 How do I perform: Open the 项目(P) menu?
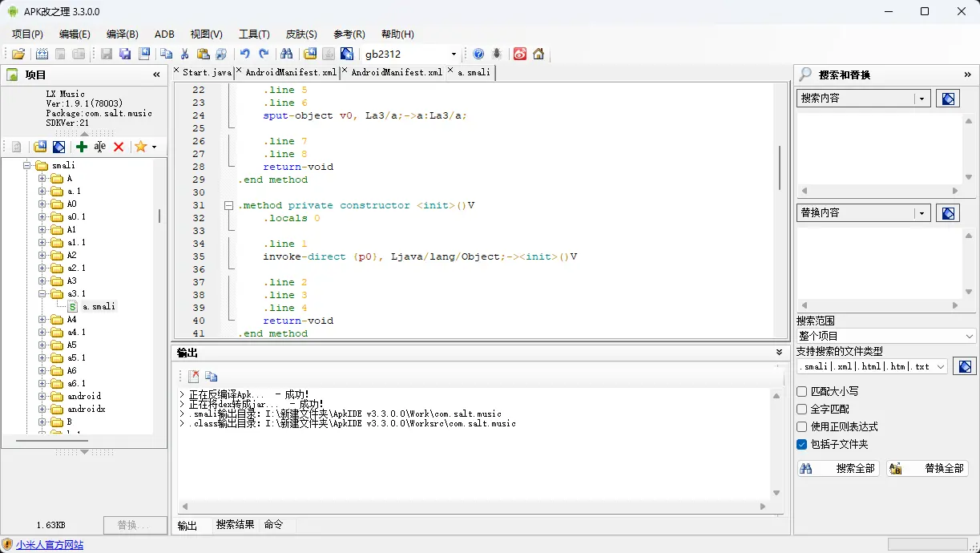(27, 34)
